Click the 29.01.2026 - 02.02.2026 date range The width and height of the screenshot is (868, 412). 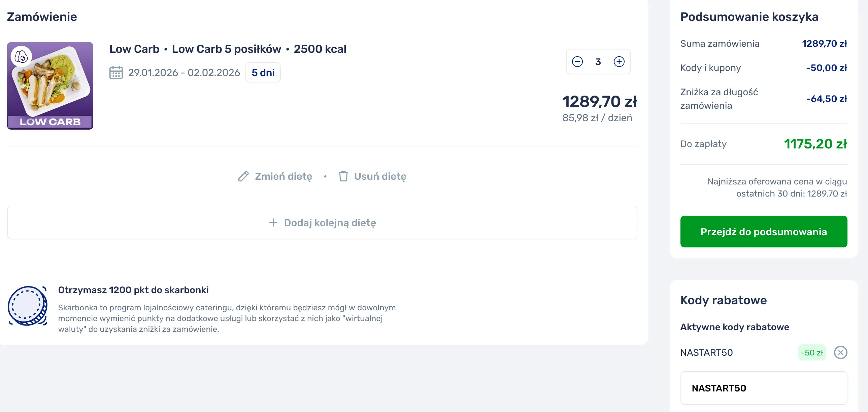pos(184,72)
